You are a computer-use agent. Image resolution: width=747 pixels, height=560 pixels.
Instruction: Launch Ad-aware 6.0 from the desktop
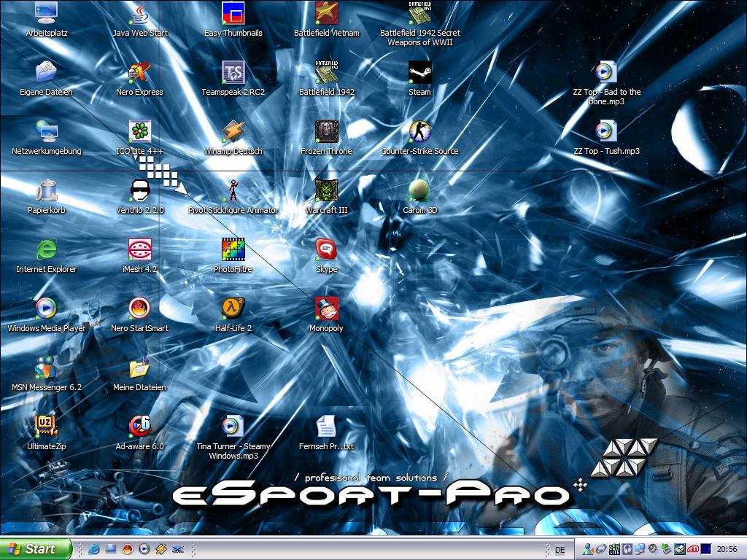tap(139, 433)
